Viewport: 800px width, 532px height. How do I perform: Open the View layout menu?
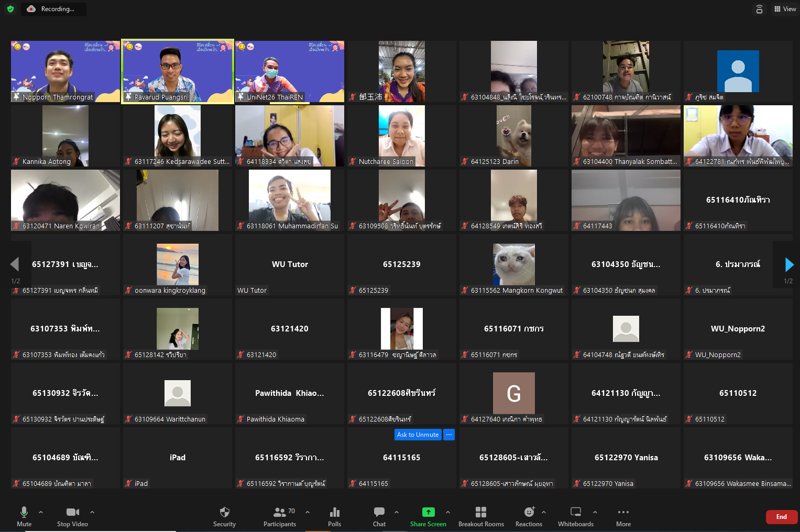[x=785, y=9]
